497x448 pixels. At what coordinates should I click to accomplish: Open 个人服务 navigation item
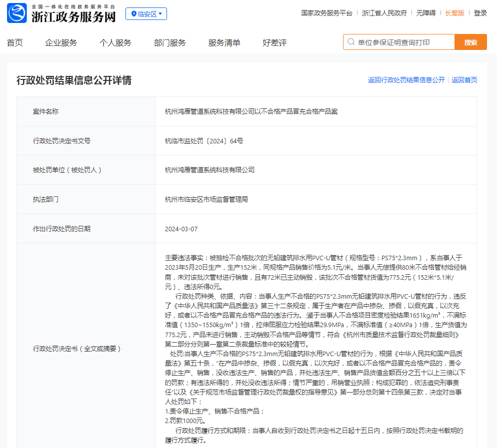[x=115, y=43]
